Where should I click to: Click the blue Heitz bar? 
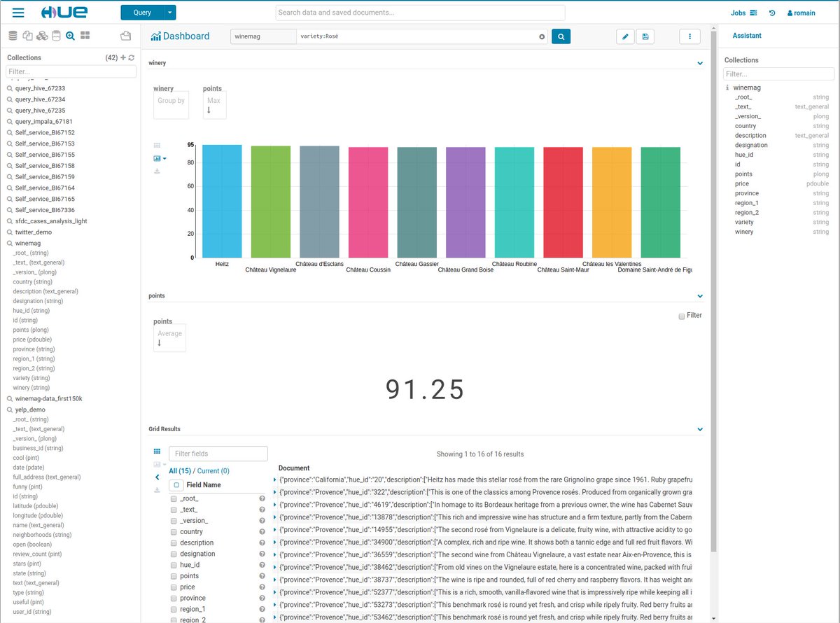(222, 201)
